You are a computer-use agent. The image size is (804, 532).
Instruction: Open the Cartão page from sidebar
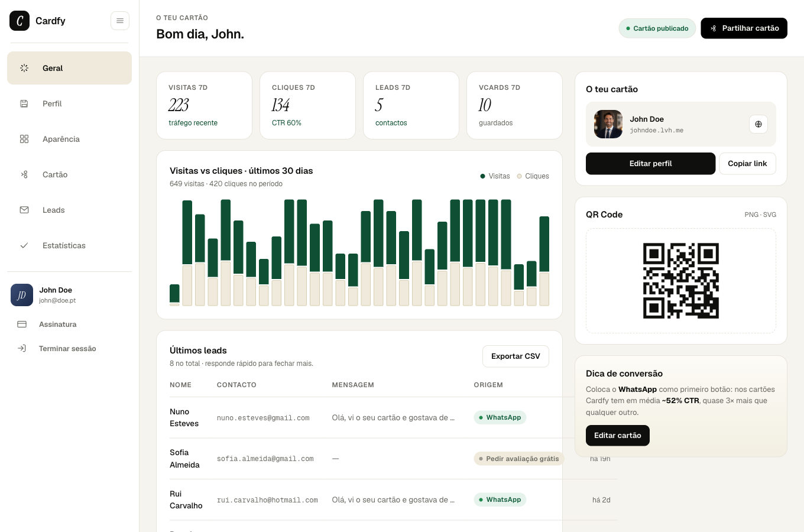(69, 174)
